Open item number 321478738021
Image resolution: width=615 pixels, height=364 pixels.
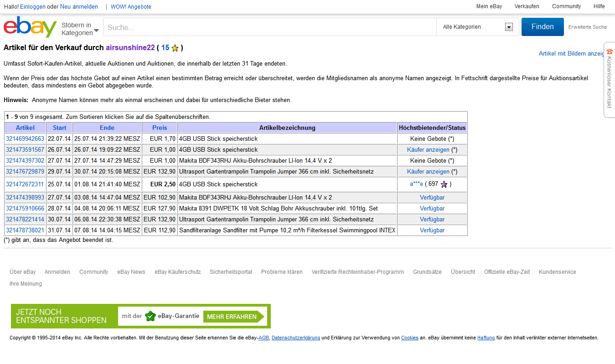(x=25, y=230)
